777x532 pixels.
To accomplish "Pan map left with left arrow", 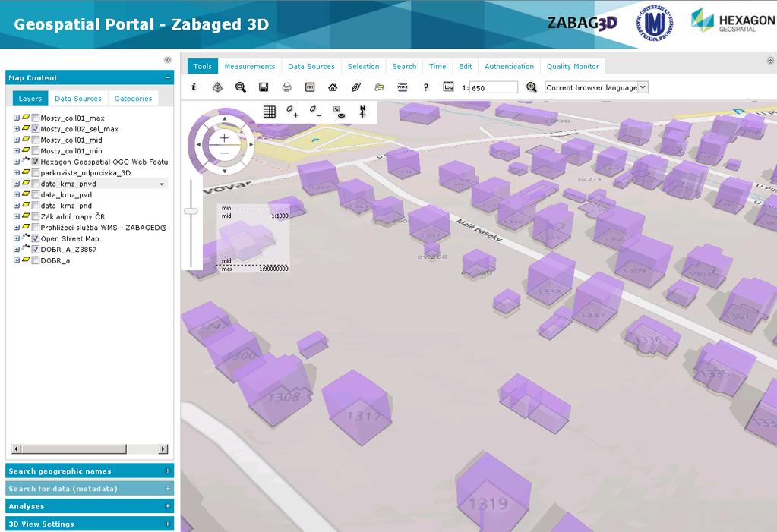I will (199, 145).
